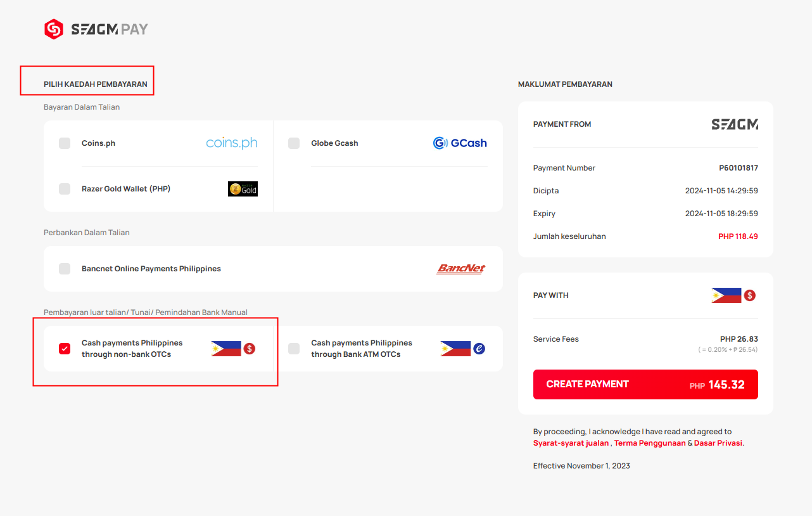Viewport: 812px width, 516px height.
Task: Uncheck the non-bank OTCs cash payment checkbox
Action: coord(65,349)
